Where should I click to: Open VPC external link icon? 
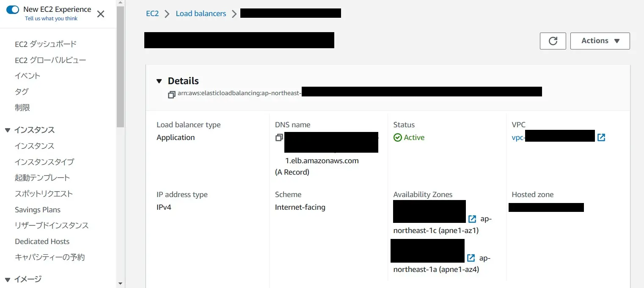click(x=601, y=137)
